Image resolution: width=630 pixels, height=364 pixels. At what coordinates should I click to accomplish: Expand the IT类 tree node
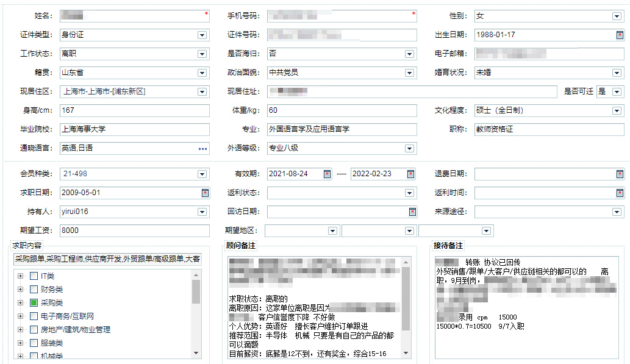(x=21, y=276)
